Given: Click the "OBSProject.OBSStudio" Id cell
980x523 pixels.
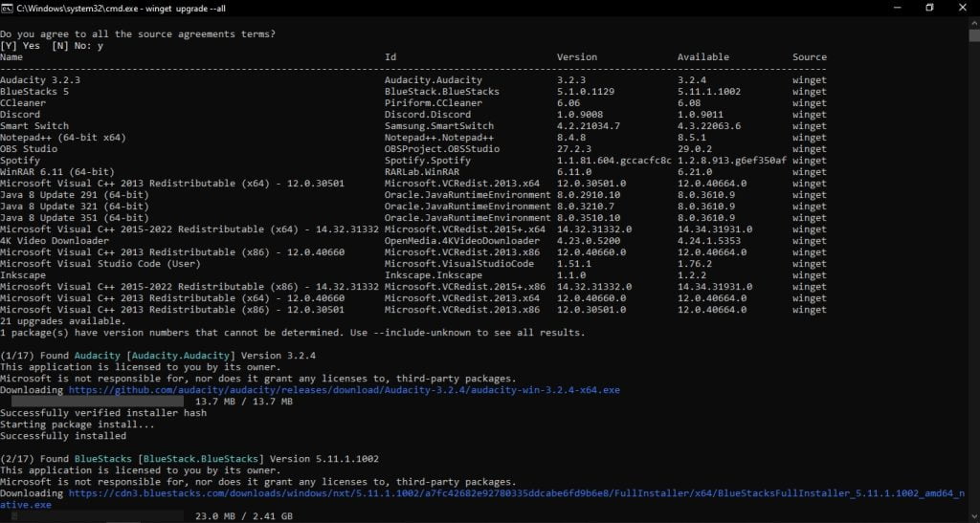Looking at the screenshot, I should click(442, 148).
